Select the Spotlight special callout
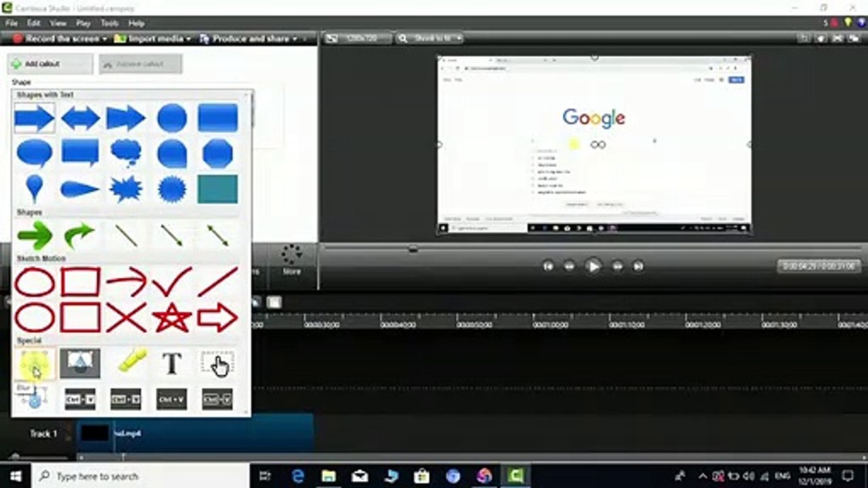 tap(80, 364)
